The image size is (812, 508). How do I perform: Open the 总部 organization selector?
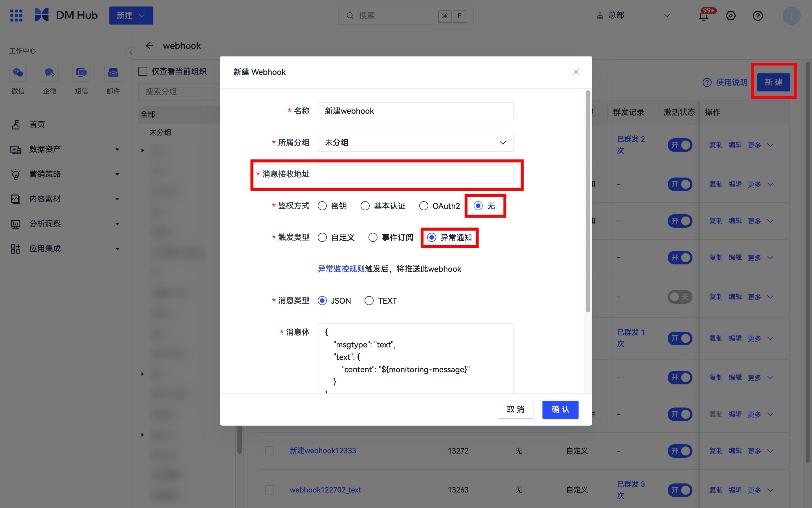click(x=634, y=16)
